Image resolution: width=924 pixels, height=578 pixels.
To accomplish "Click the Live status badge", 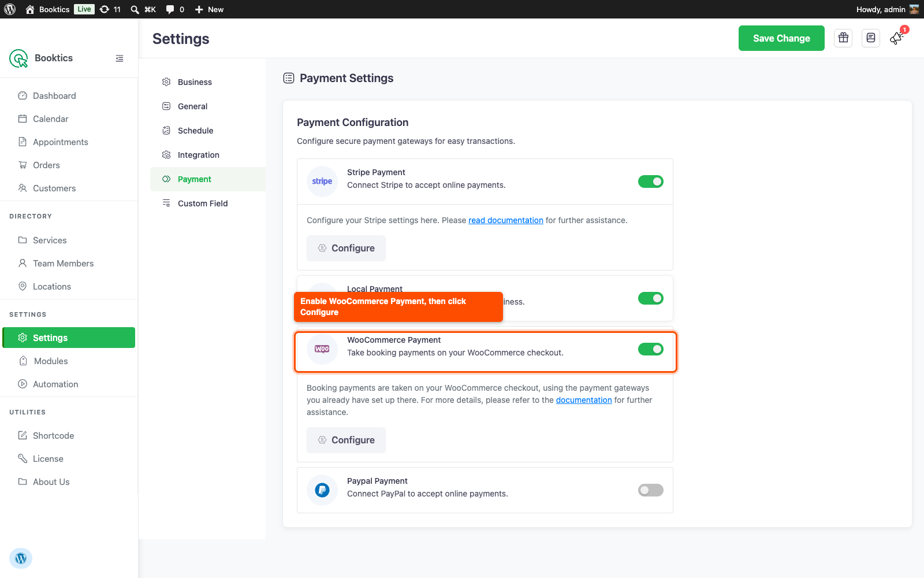I will tap(84, 9).
